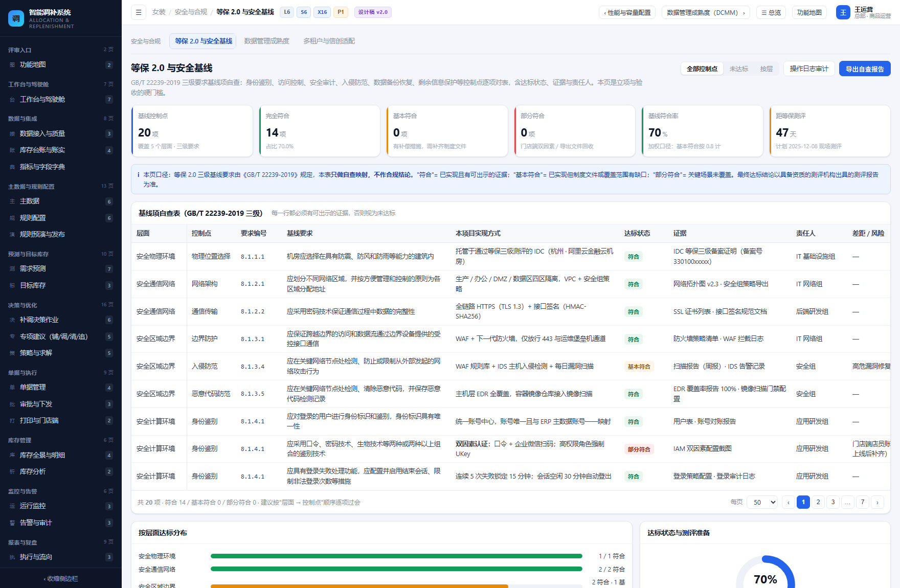900x588 pixels.
Task: Open 功能地图 from the top bar
Action: (809, 13)
